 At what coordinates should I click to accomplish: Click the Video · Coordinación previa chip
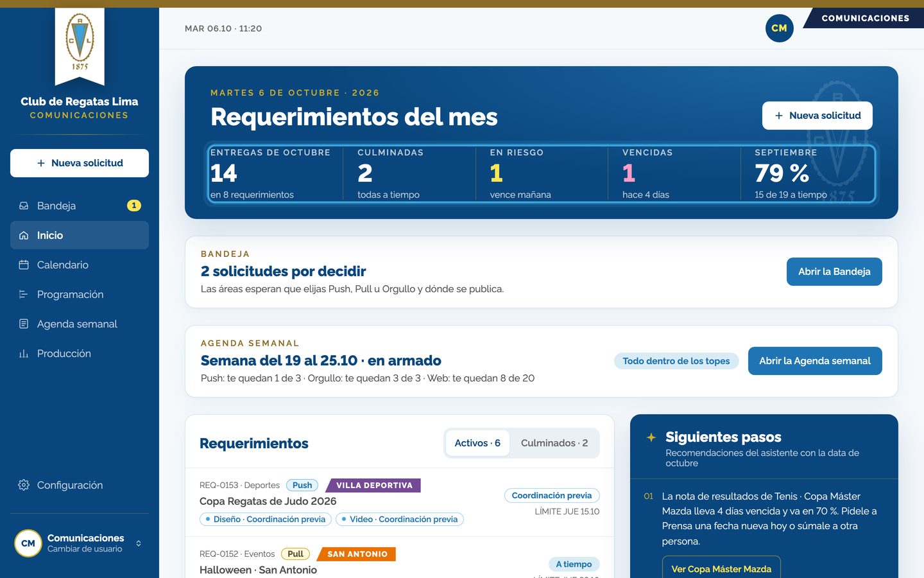coord(399,520)
